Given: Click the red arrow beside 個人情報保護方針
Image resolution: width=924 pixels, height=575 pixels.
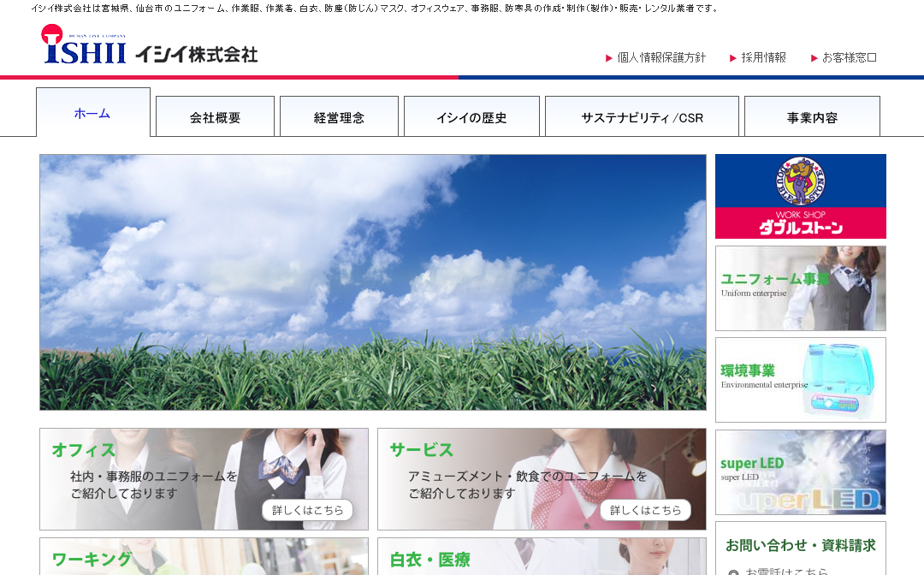Looking at the screenshot, I should (x=607, y=58).
